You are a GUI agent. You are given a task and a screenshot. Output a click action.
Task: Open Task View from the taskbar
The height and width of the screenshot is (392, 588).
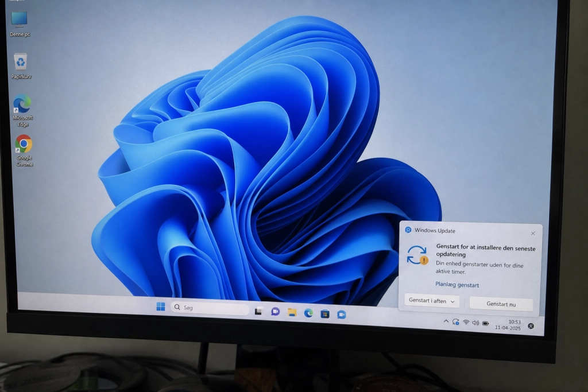point(258,311)
